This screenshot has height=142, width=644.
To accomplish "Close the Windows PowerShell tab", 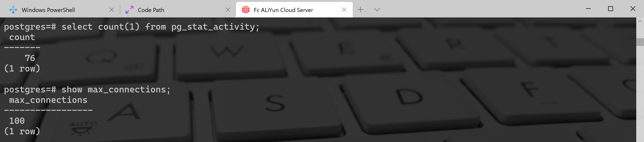I will click(111, 10).
